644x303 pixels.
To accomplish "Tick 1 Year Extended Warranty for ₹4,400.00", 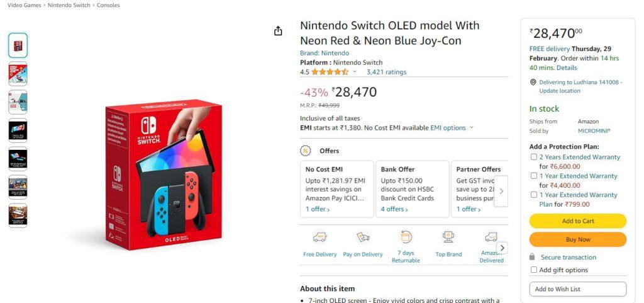I will 534,176.
